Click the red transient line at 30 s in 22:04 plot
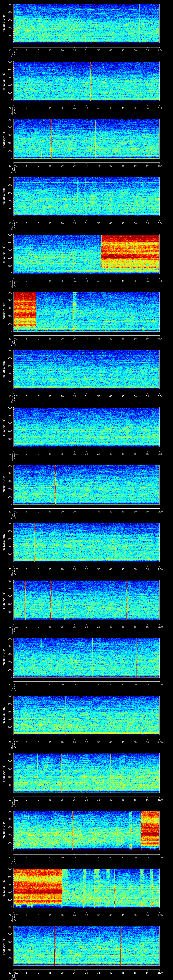This screenshot has height=980, width=173. coord(86,196)
